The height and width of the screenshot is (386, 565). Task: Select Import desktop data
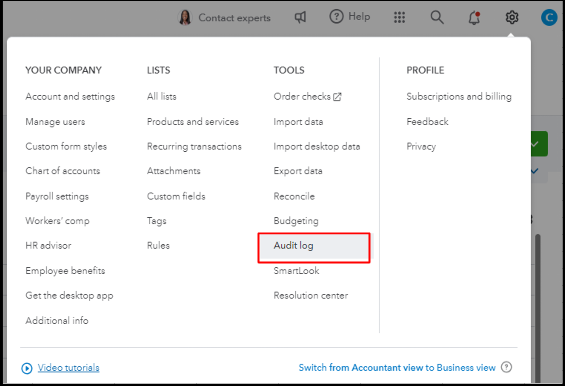tap(317, 147)
